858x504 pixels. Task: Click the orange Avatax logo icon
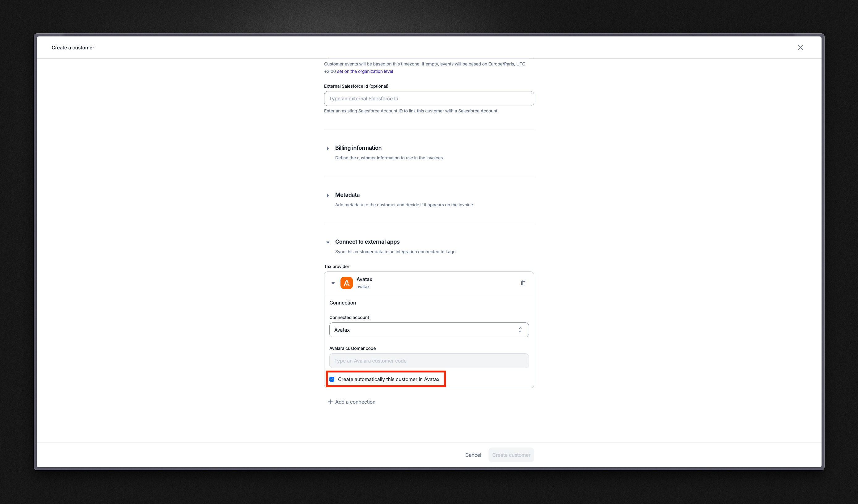coord(346,283)
